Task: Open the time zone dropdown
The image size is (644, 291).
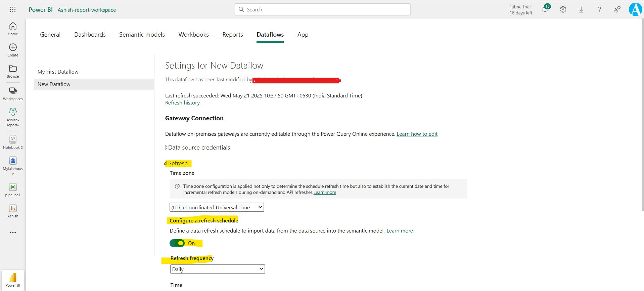Action: click(217, 207)
